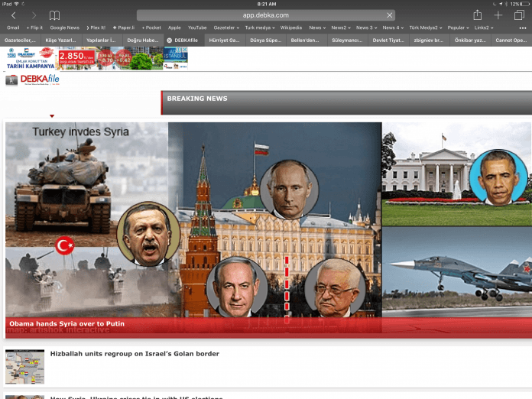Viewport: 532px width, 399px height.
Task: Switch to Önkibar yaz... tab
Action: coord(470,40)
